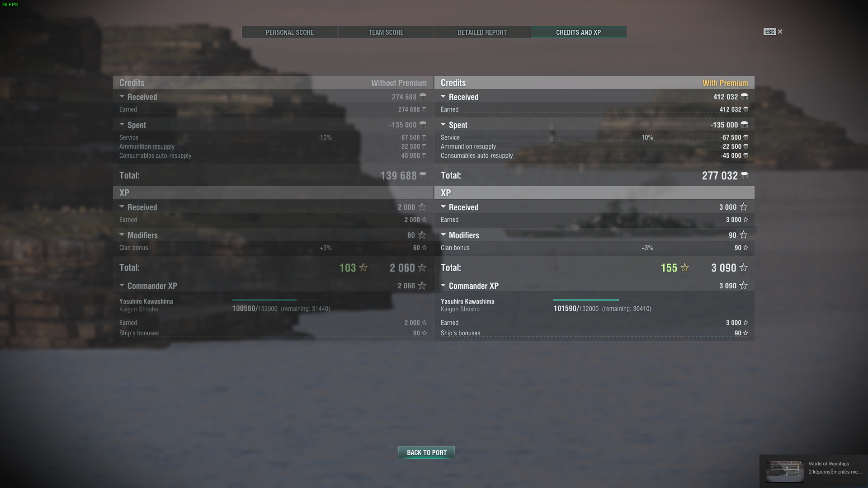Click the gold star icon beside 155
This screenshot has height=488, width=868.
point(685,267)
